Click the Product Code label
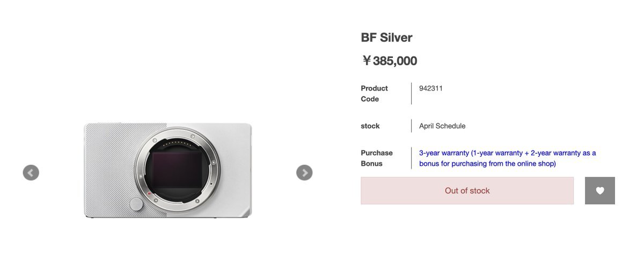The image size is (644, 272). coord(374,93)
